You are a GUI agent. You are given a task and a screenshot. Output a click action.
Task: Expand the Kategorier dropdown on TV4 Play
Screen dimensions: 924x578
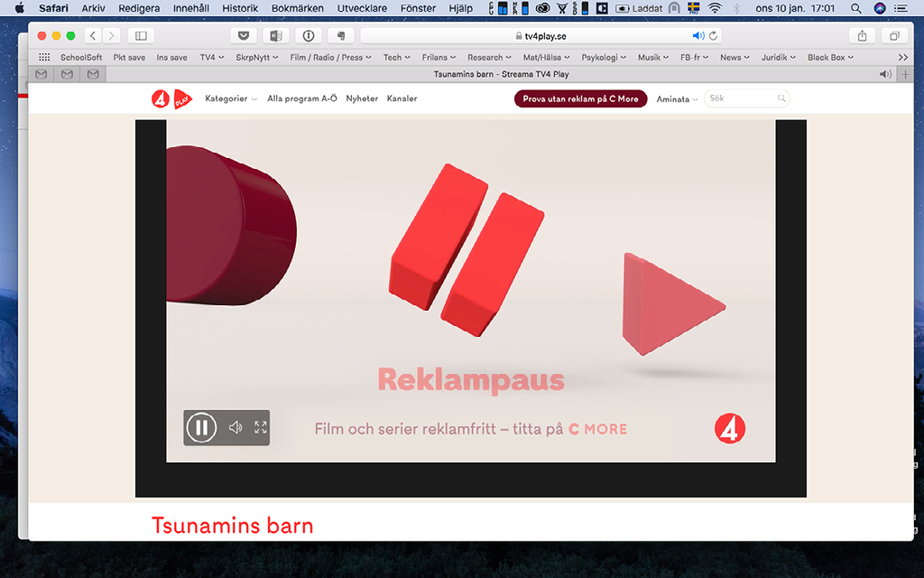click(x=231, y=98)
